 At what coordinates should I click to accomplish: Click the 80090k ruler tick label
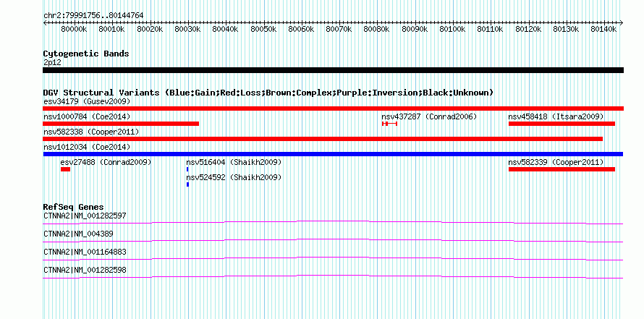pos(415,29)
